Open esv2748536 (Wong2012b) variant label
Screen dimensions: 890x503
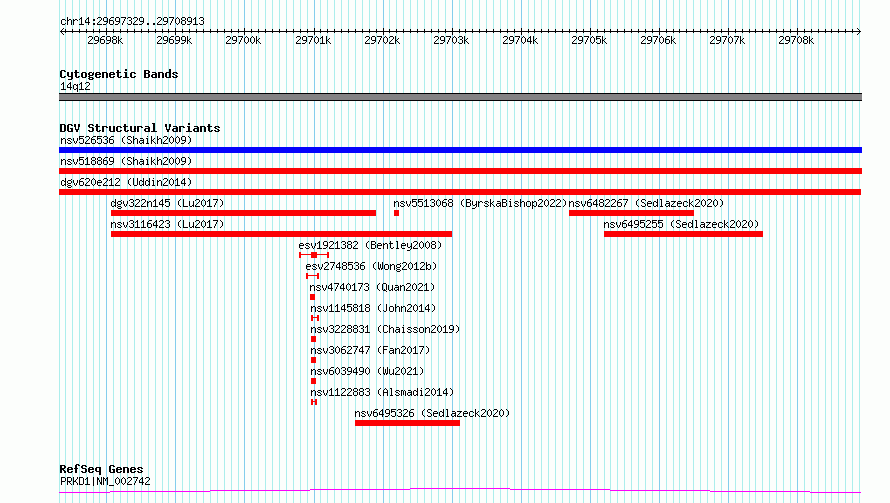click(371, 266)
